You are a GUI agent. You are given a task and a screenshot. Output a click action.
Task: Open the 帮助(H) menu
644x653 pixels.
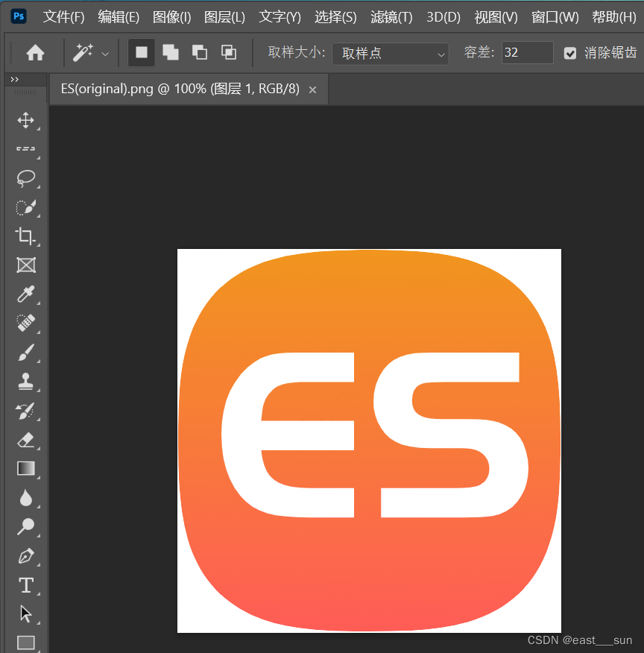[614, 17]
